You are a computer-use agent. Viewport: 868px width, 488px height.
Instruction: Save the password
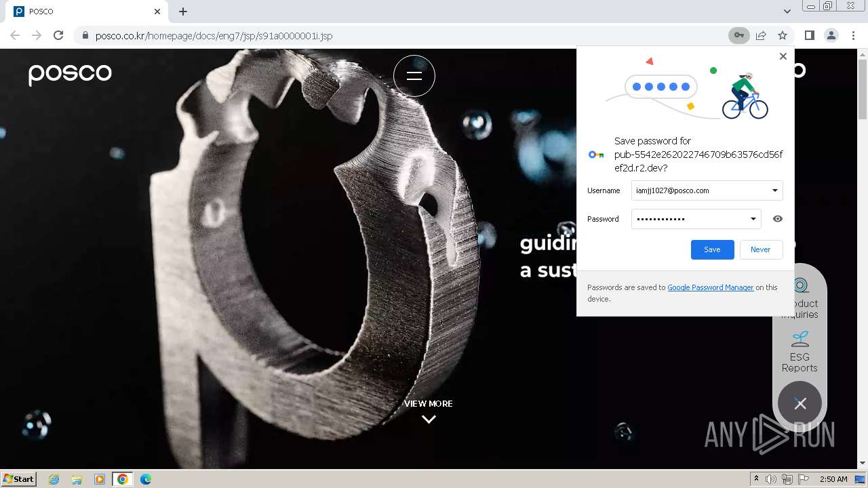(712, 249)
